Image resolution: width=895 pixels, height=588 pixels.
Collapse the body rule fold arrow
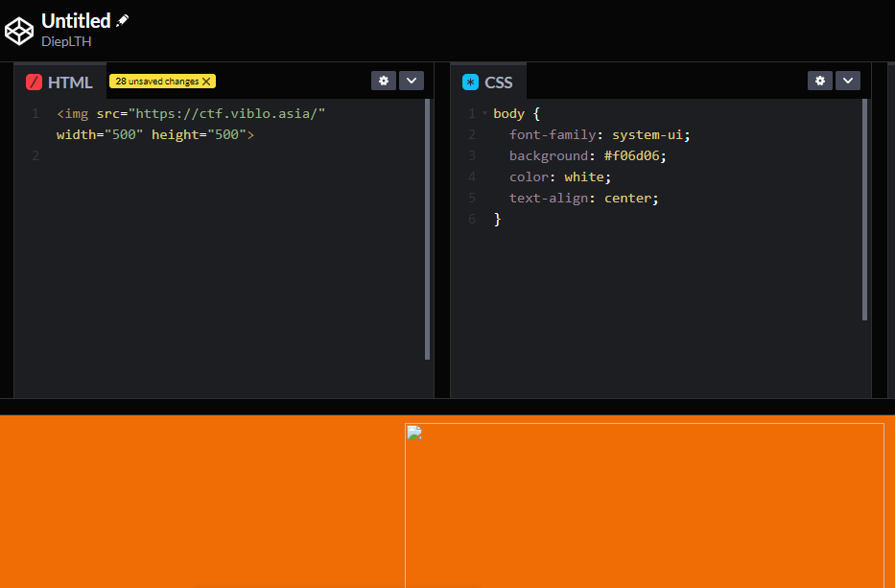tap(484, 114)
